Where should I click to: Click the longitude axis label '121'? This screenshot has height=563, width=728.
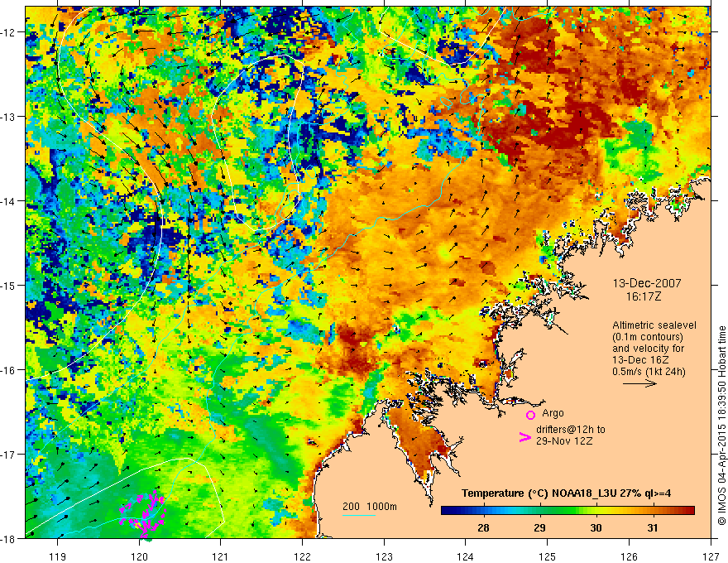[221, 556]
